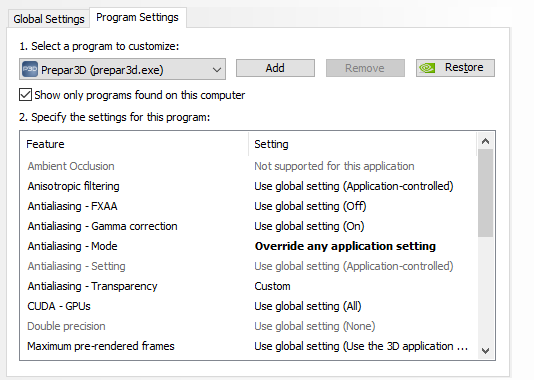Select the Anisotropic filtering feature

coord(74,186)
